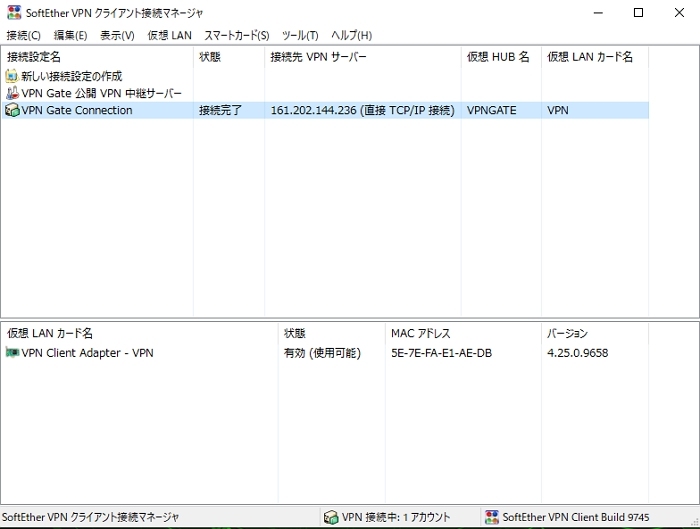The image size is (700, 529).
Task: Open the 仮想 LAN menu
Action: (169, 35)
